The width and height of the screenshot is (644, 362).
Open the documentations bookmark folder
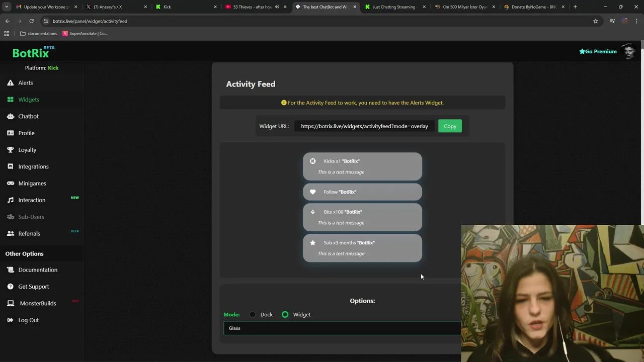39,34
